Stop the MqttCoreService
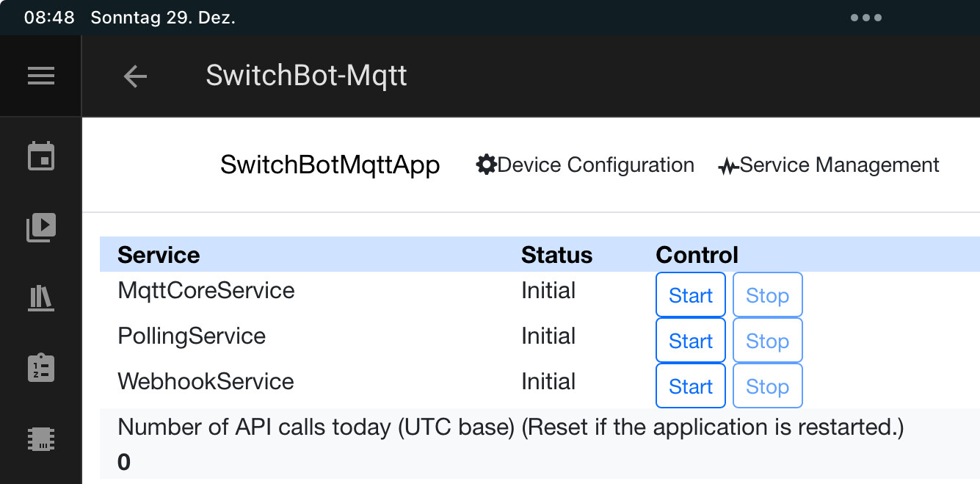Image resolution: width=980 pixels, height=484 pixels. tap(767, 295)
